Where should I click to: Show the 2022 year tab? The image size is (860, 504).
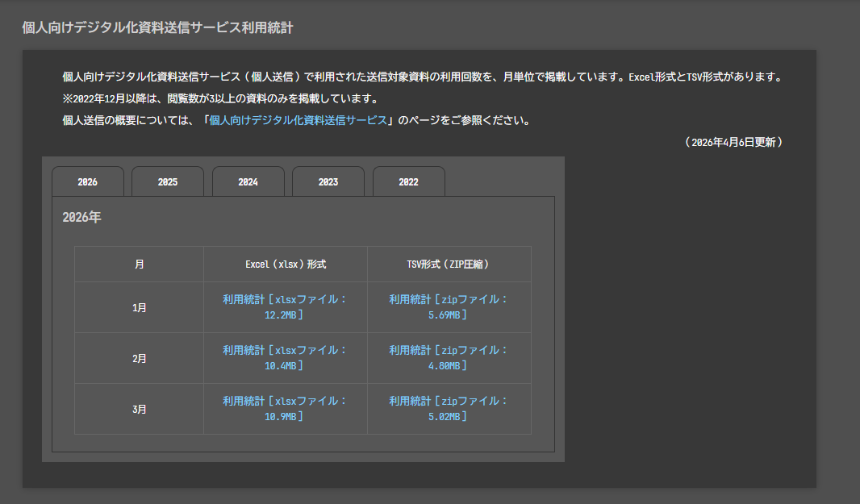click(408, 181)
